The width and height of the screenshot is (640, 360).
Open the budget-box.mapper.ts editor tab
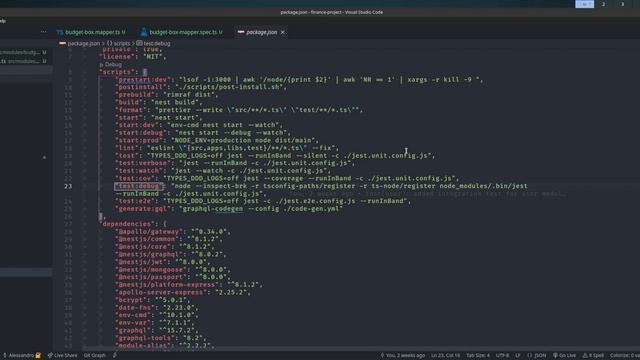(92, 32)
